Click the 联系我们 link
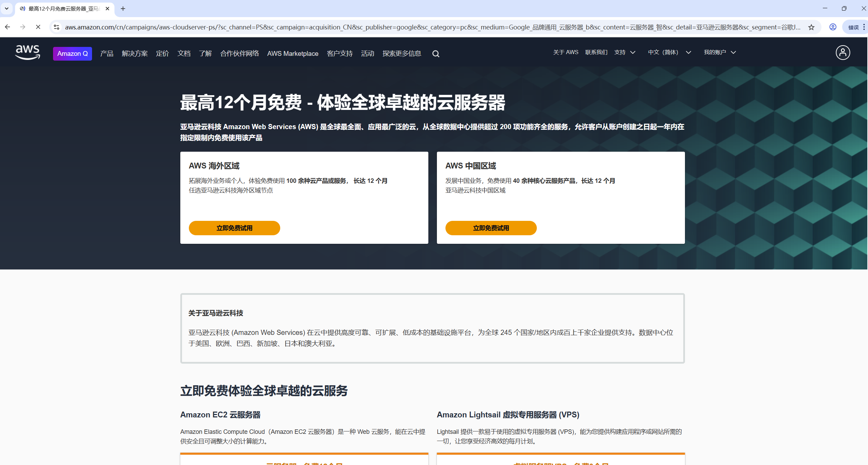868x465 pixels. 596,52
